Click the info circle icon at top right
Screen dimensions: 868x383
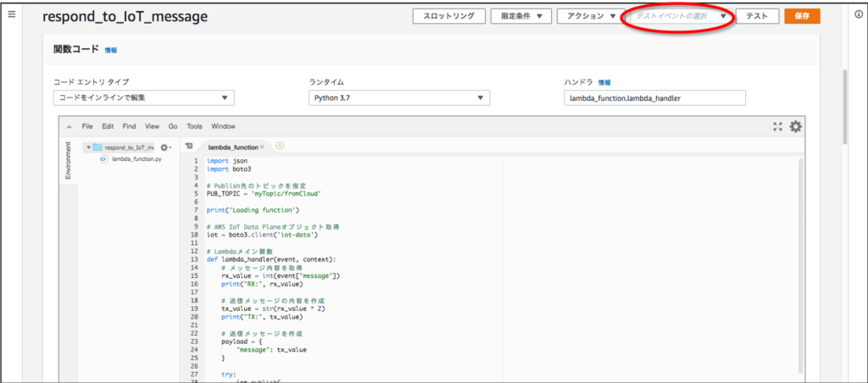(x=858, y=15)
